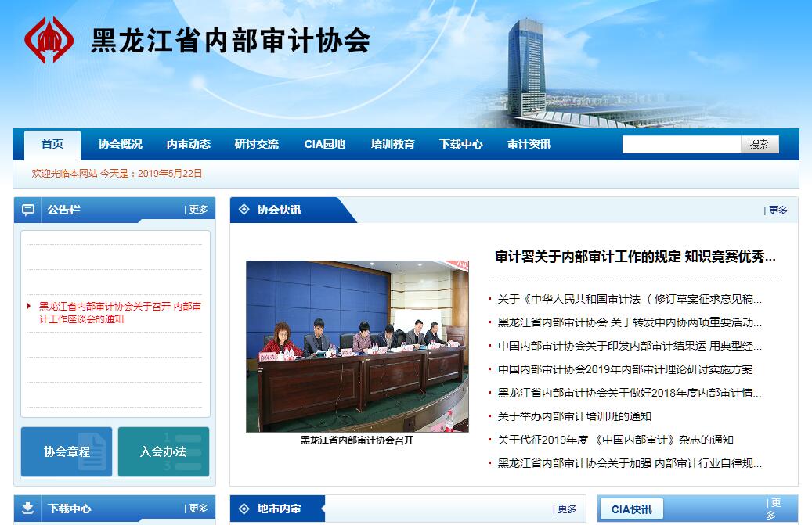Click 更多 in the 协会快讯 header
This screenshot has height=525, width=812.
click(778, 210)
